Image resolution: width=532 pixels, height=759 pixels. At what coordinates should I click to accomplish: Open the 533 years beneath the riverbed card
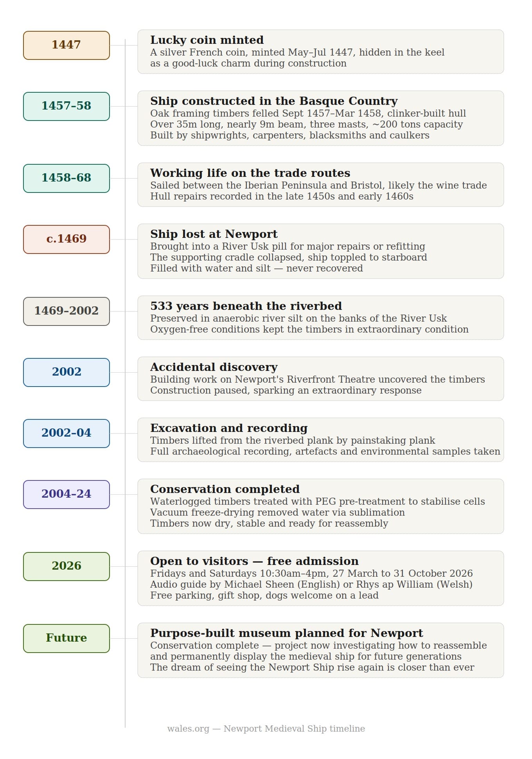point(321,318)
